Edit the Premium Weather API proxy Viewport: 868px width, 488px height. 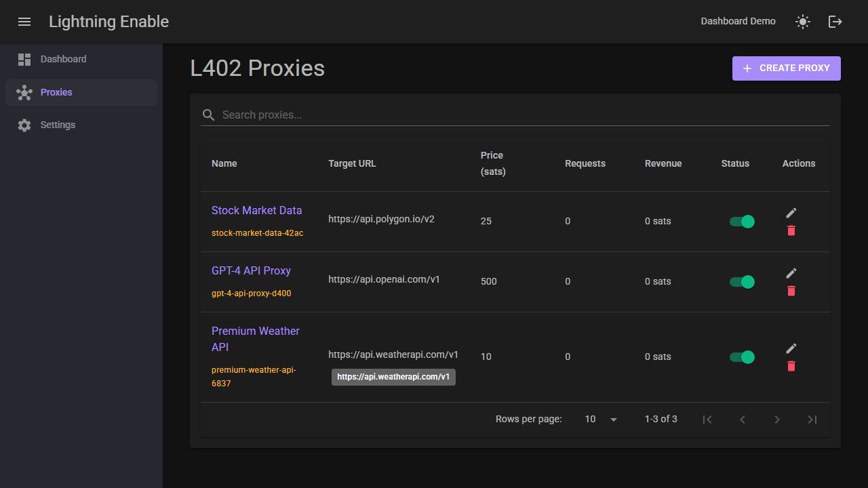click(791, 348)
